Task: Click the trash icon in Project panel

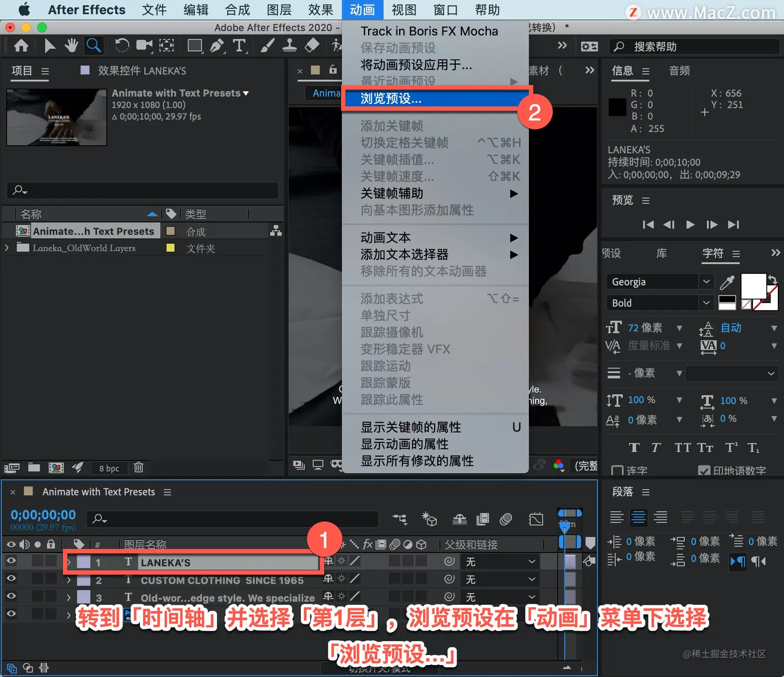Action: point(138,467)
